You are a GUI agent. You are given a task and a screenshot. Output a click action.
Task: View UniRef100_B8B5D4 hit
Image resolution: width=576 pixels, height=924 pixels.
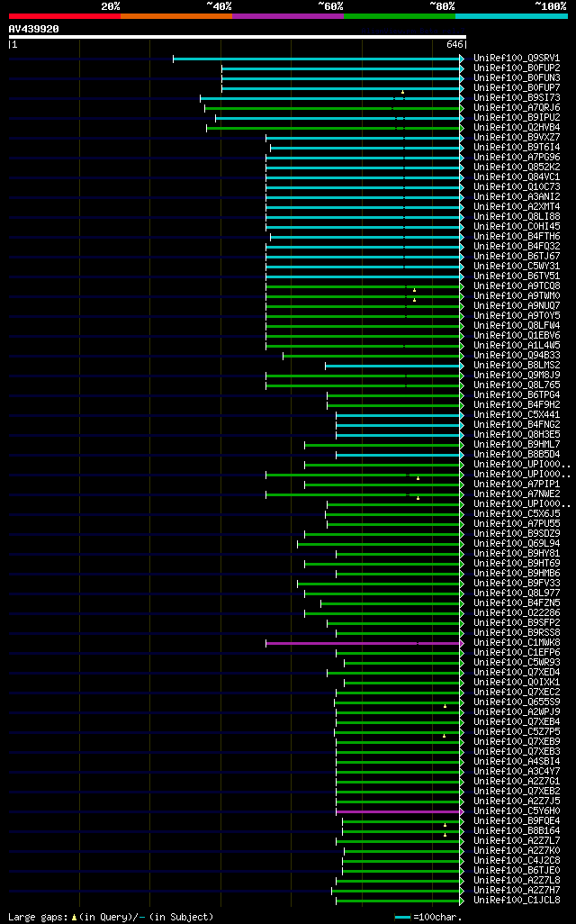click(x=517, y=455)
